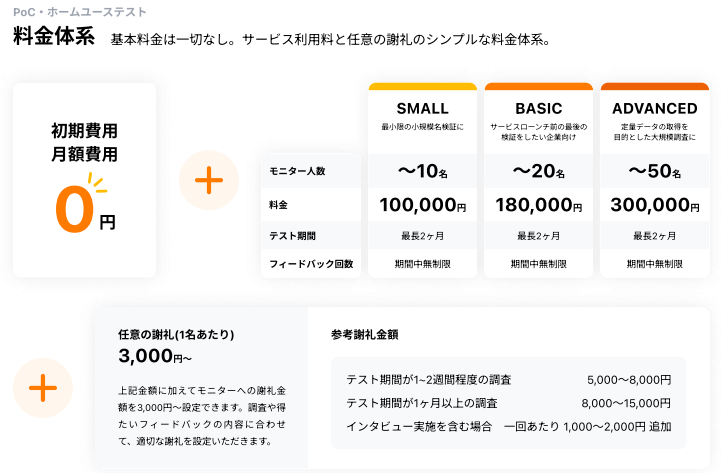Click the 料金体系 page heading
The width and height of the screenshot is (721, 473).
54,38
